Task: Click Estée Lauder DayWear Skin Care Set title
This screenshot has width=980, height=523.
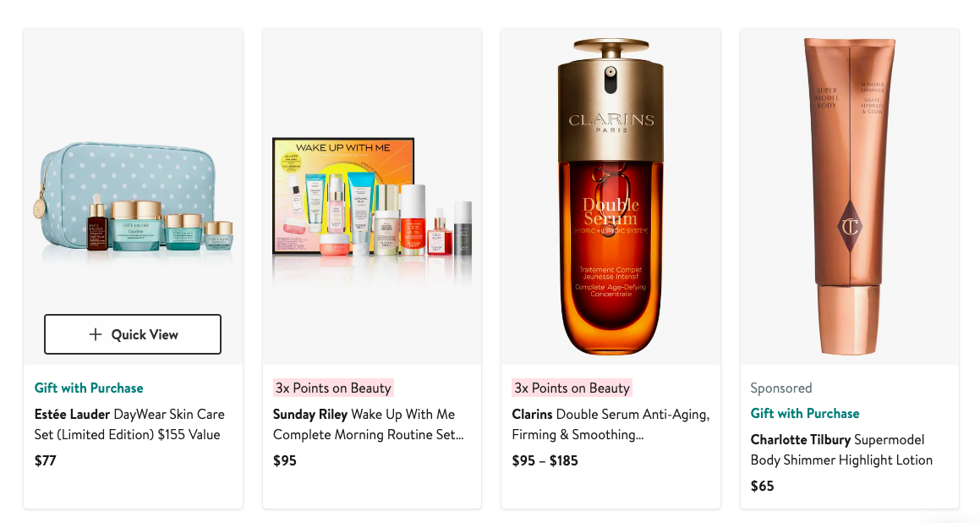Action: pos(129,424)
